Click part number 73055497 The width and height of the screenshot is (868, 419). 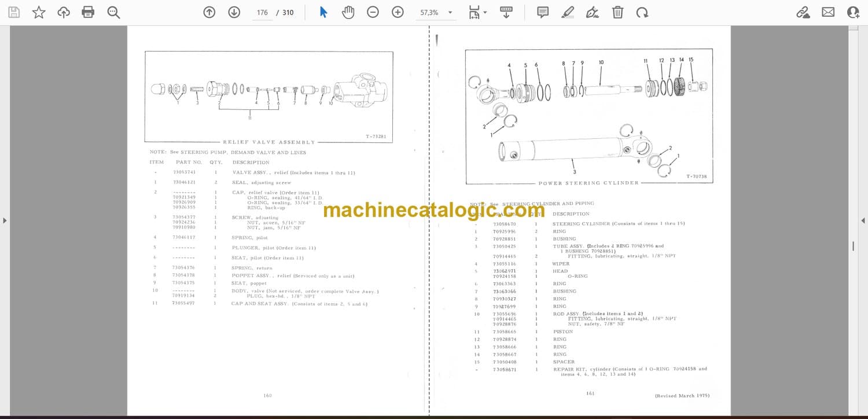click(183, 303)
